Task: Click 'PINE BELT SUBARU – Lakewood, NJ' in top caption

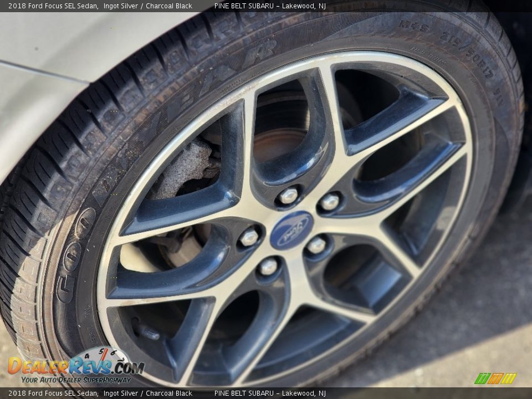Action: [270, 6]
